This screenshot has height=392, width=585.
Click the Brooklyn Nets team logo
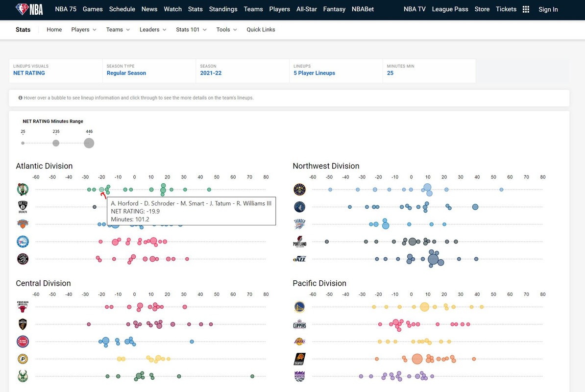23,207
